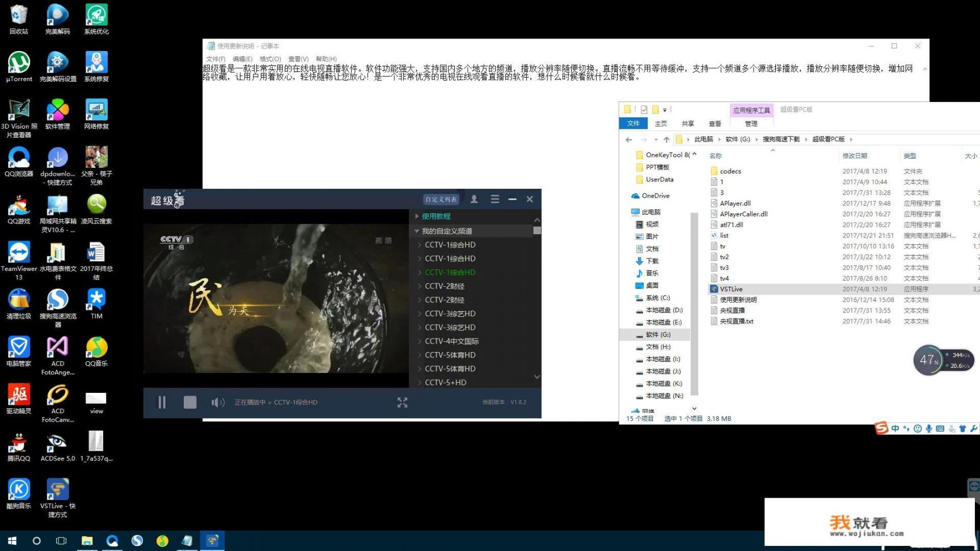Select the 央视直播.txt file

point(736,321)
